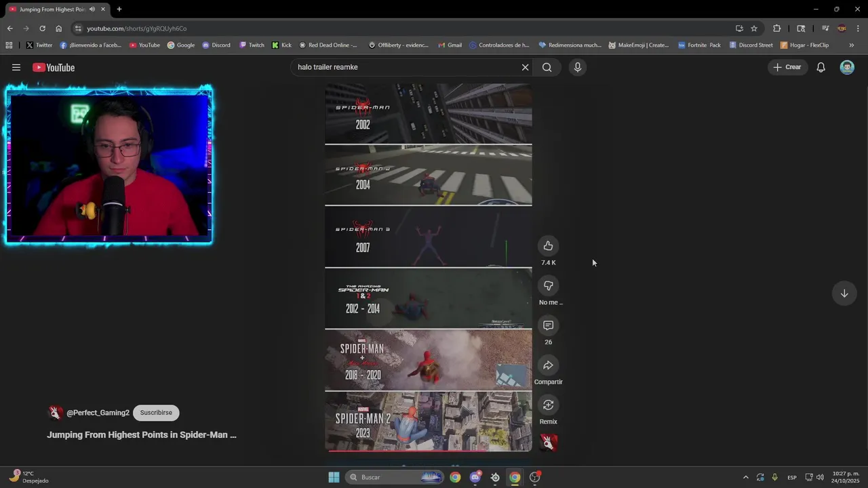Open the Perfect_Gaming2 channel avatar

click(55, 413)
